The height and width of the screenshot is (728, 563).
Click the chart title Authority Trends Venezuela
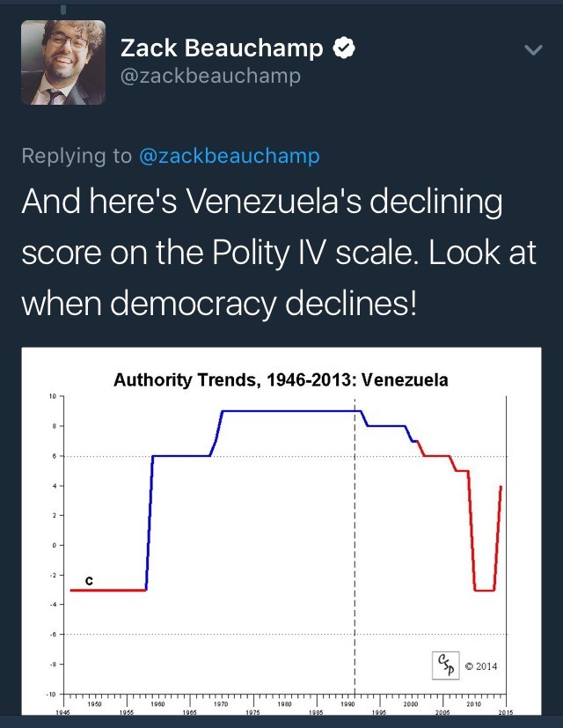(281, 381)
